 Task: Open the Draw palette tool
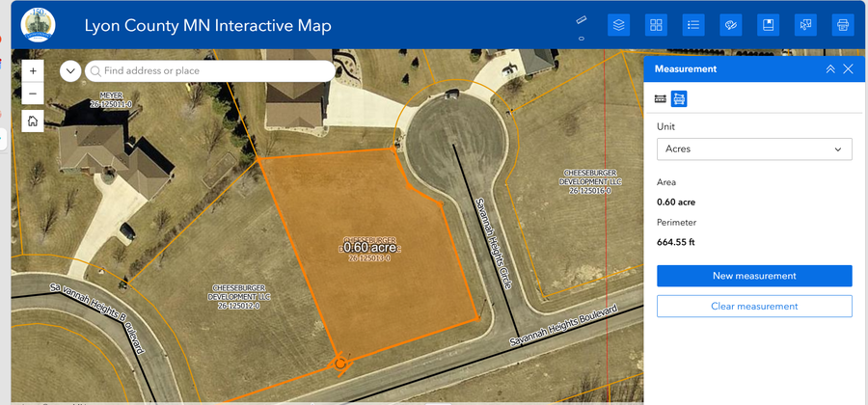point(731,25)
